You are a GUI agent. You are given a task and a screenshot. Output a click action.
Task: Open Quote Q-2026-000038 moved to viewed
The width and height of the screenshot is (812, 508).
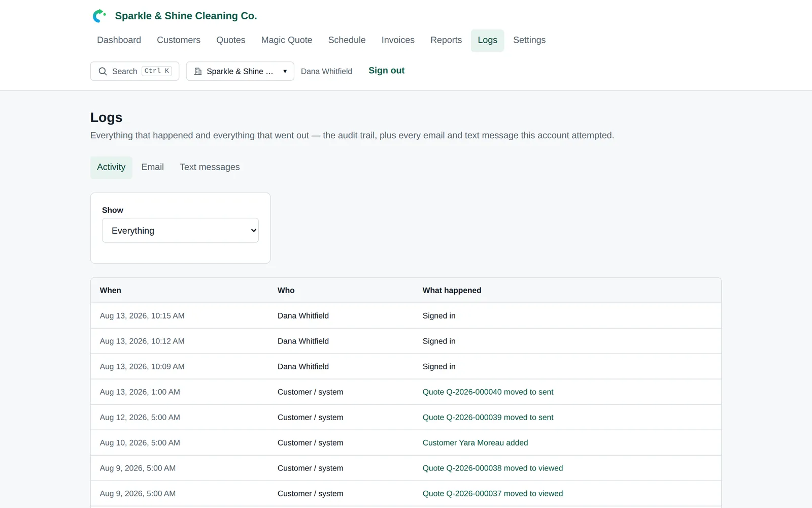493,468
